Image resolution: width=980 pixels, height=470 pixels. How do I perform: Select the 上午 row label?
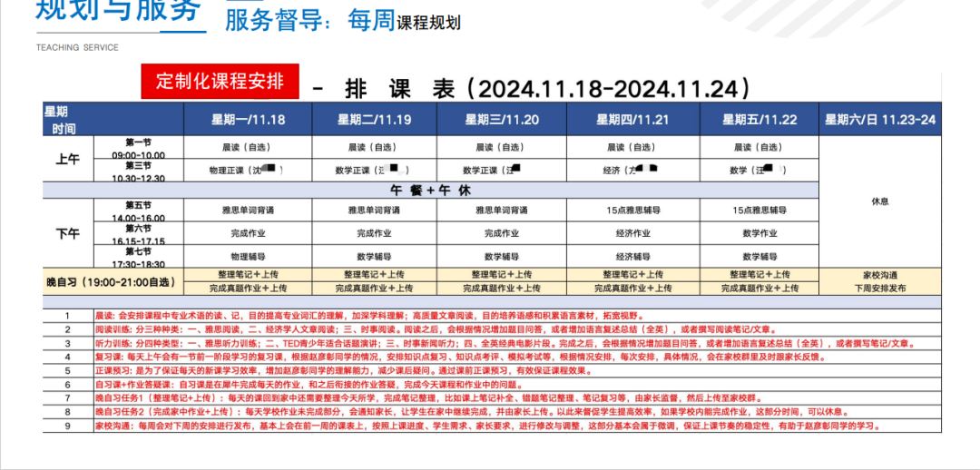coord(68,160)
